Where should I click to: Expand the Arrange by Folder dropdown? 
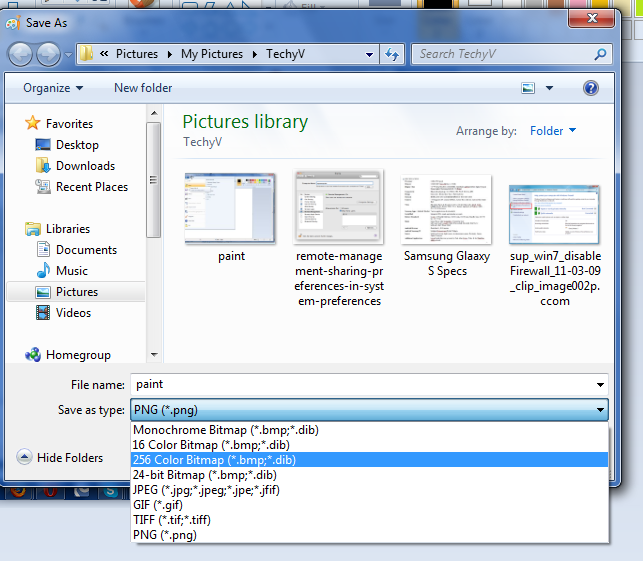(x=553, y=131)
